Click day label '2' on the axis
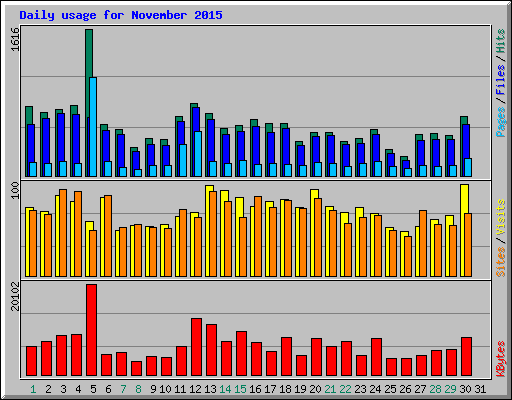 pyautogui.click(x=48, y=389)
